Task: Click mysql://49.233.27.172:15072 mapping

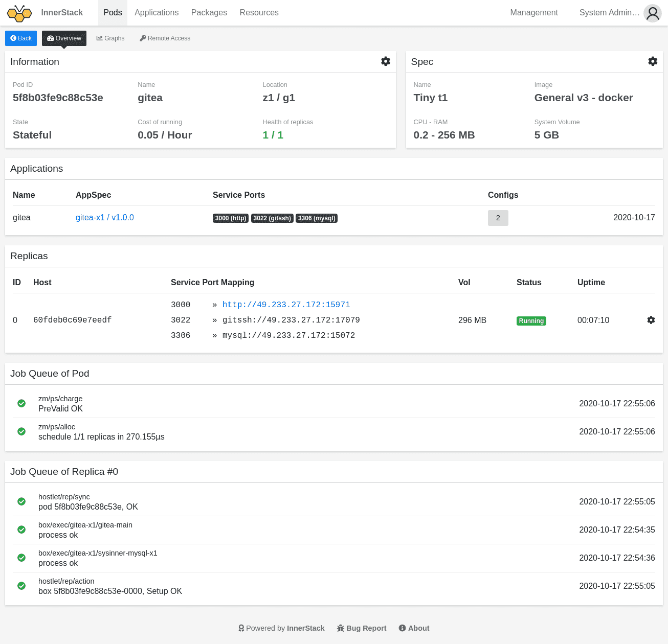Action: point(288,335)
